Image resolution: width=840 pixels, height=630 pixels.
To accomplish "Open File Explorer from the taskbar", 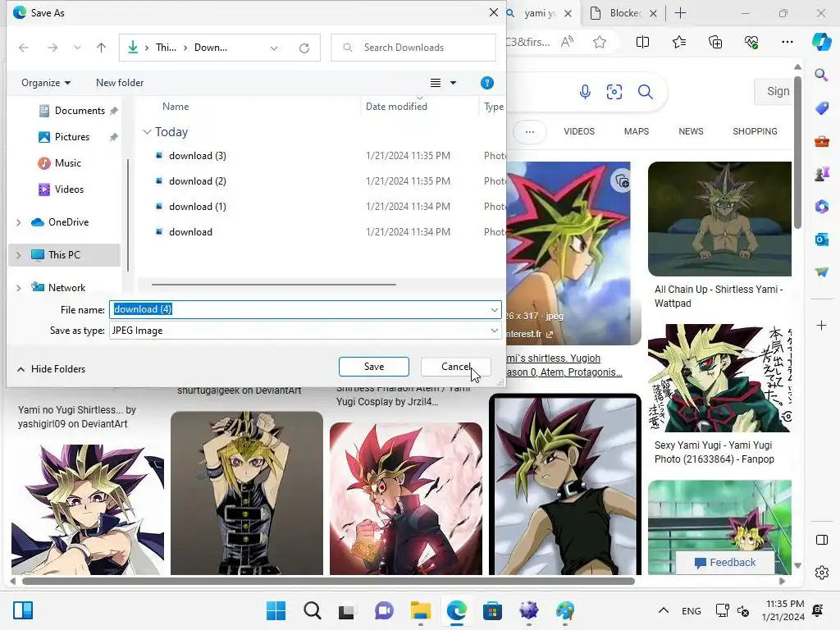I will click(x=421, y=610).
